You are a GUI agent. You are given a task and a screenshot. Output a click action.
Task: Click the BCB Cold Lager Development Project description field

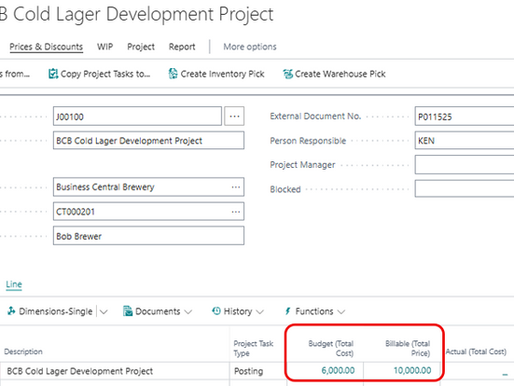pos(149,140)
